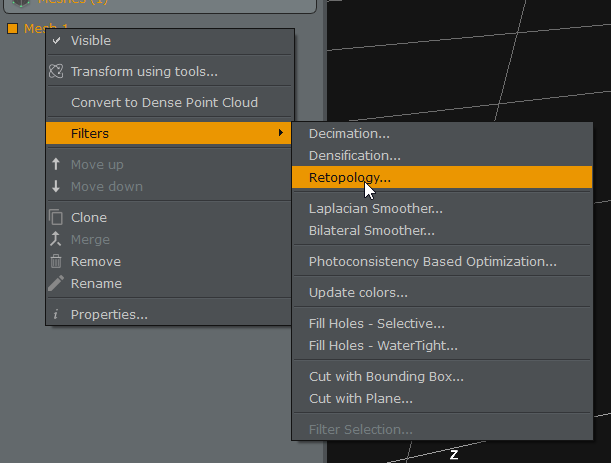
Task: Choose Convert to Dense Point Cloud
Action: pos(168,102)
